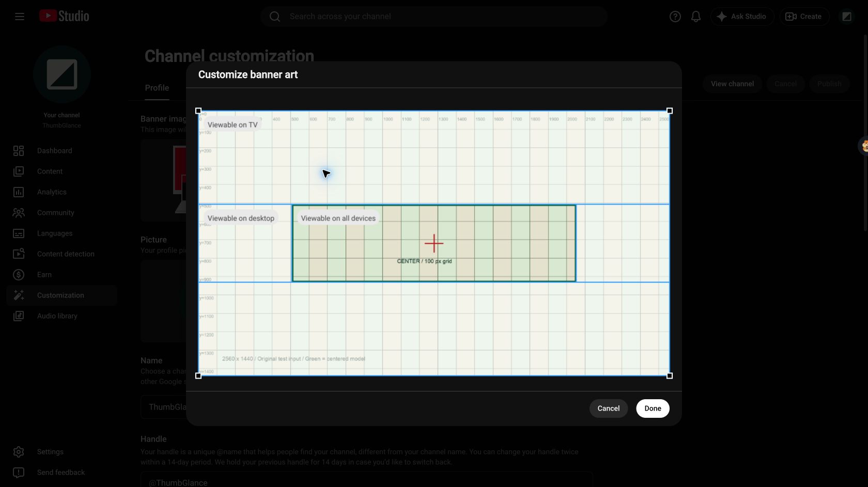Click the 'Customize banner art' dialog title

[248, 74]
